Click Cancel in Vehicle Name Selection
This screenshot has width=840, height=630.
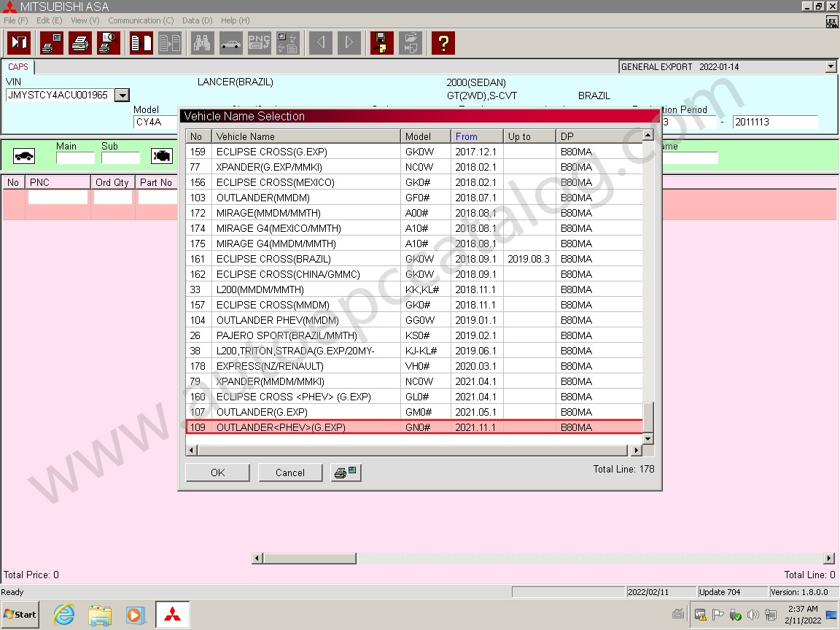pos(290,472)
